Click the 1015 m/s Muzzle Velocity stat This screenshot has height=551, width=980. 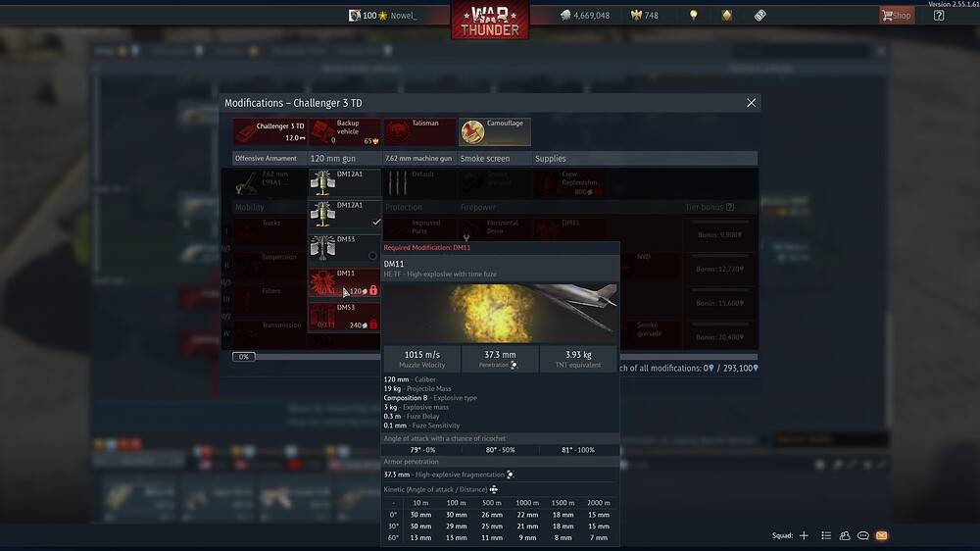click(421, 359)
